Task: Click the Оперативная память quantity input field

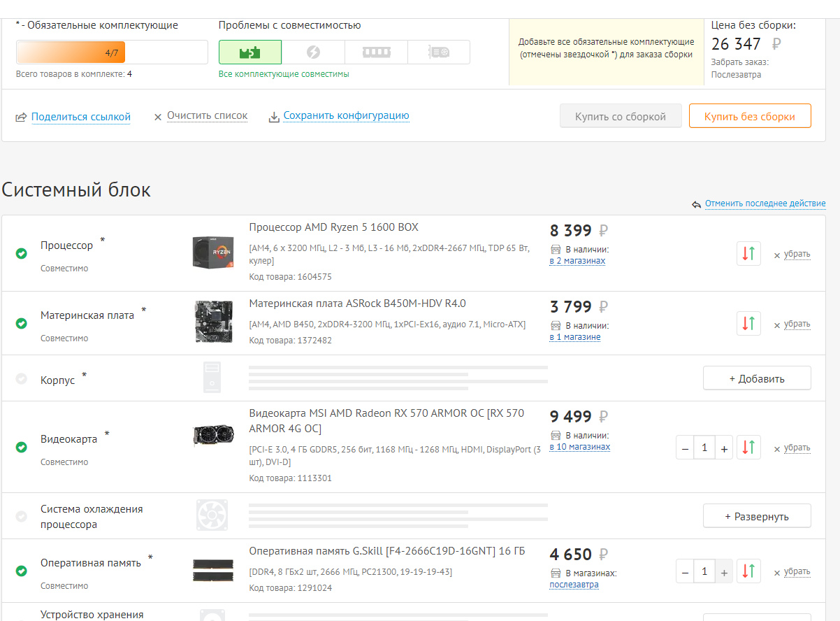Action: point(704,571)
